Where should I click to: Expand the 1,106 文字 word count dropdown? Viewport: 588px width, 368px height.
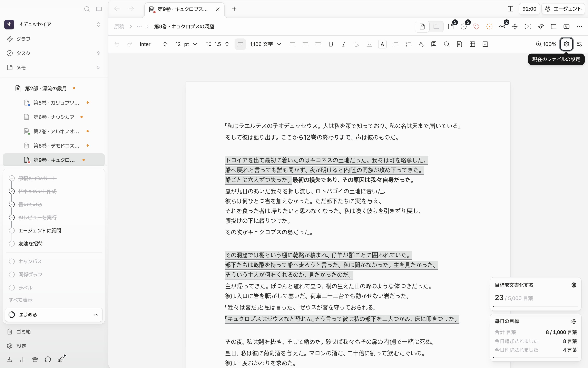click(266, 44)
